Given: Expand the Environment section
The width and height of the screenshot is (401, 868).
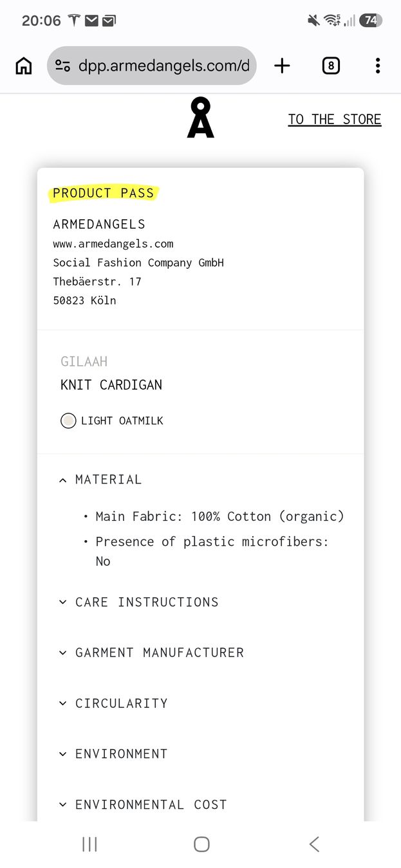Looking at the screenshot, I should click(113, 754).
